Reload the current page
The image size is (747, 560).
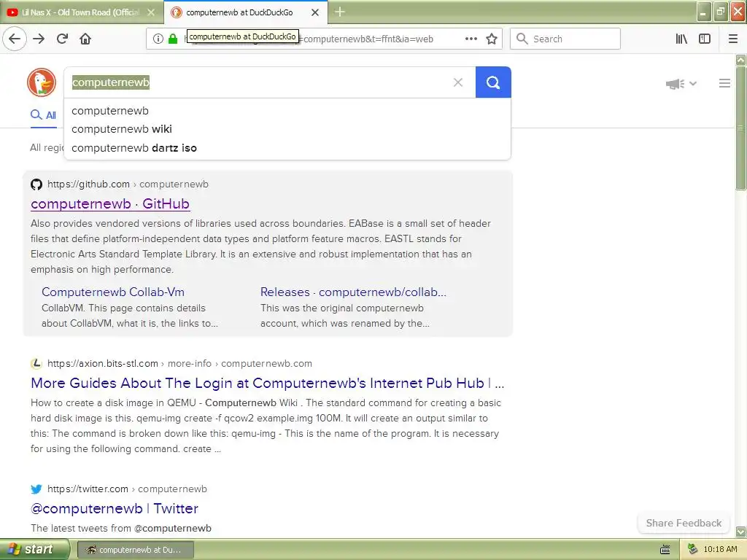[x=63, y=39]
